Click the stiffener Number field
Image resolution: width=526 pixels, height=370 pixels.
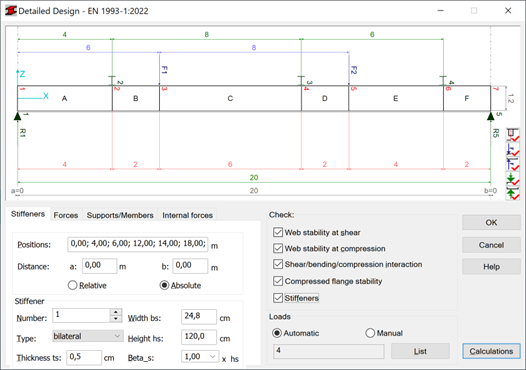click(x=82, y=315)
